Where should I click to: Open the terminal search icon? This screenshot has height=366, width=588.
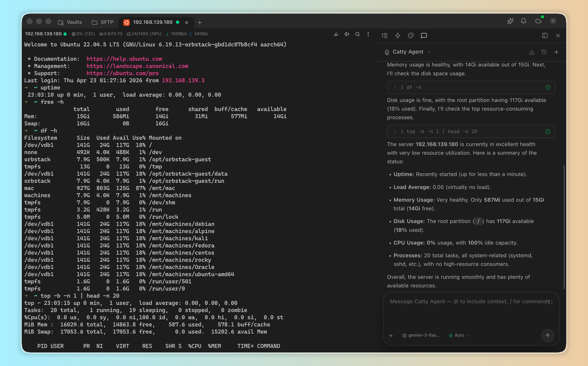(357, 34)
